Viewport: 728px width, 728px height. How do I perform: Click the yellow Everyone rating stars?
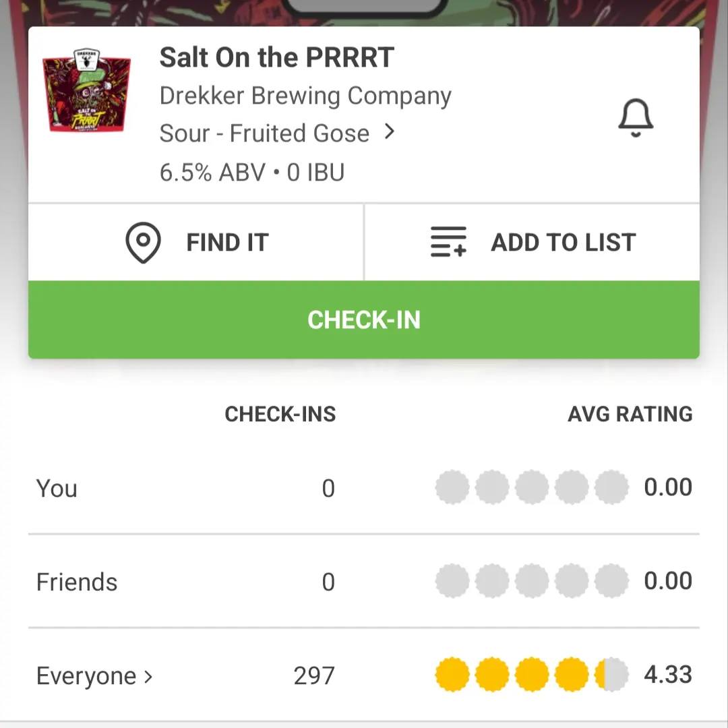point(531,675)
